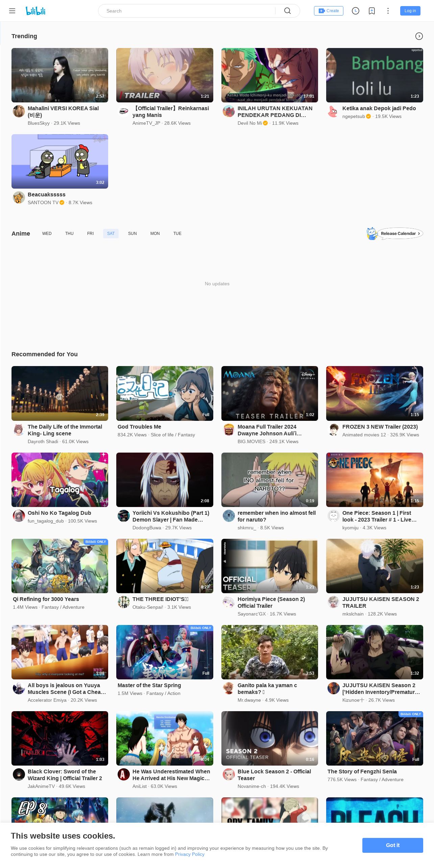Open Animated movies 12 uploader avatar
The height and width of the screenshot is (868, 434).
click(334, 430)
